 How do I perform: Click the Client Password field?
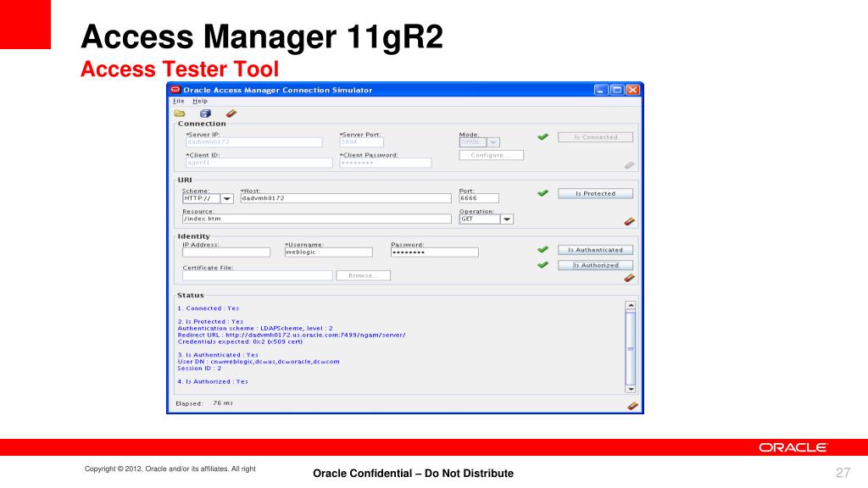[386, 163]
